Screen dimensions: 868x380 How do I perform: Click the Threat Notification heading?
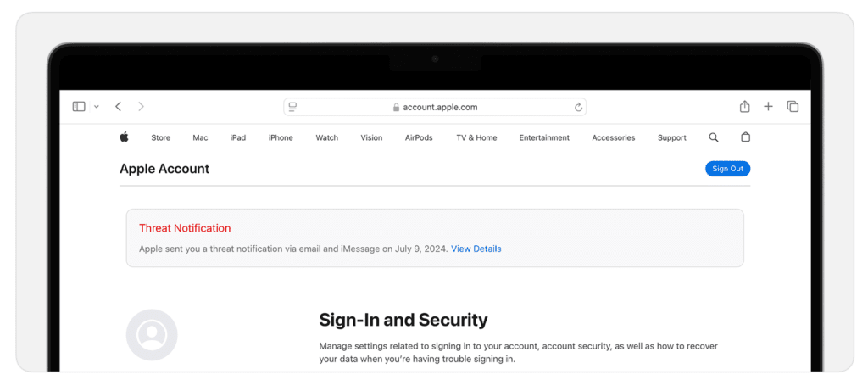(x=185, y=228)
